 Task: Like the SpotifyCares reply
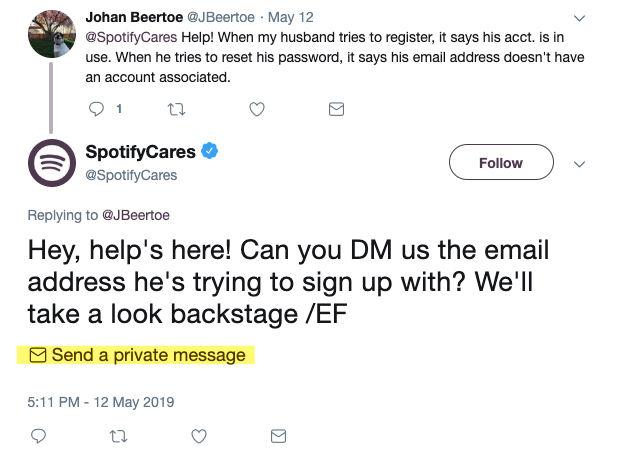[x=199, y=436]
